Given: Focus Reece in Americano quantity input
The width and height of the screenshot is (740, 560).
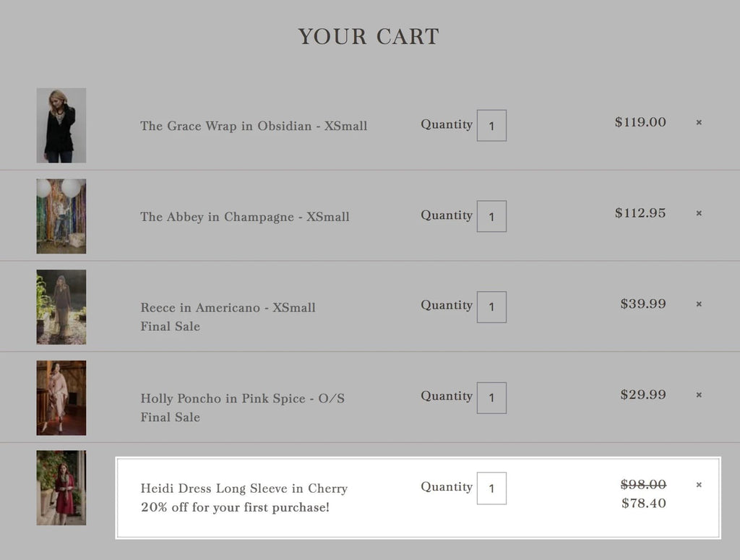Looking at the screenshot, I should coord(491,307).
